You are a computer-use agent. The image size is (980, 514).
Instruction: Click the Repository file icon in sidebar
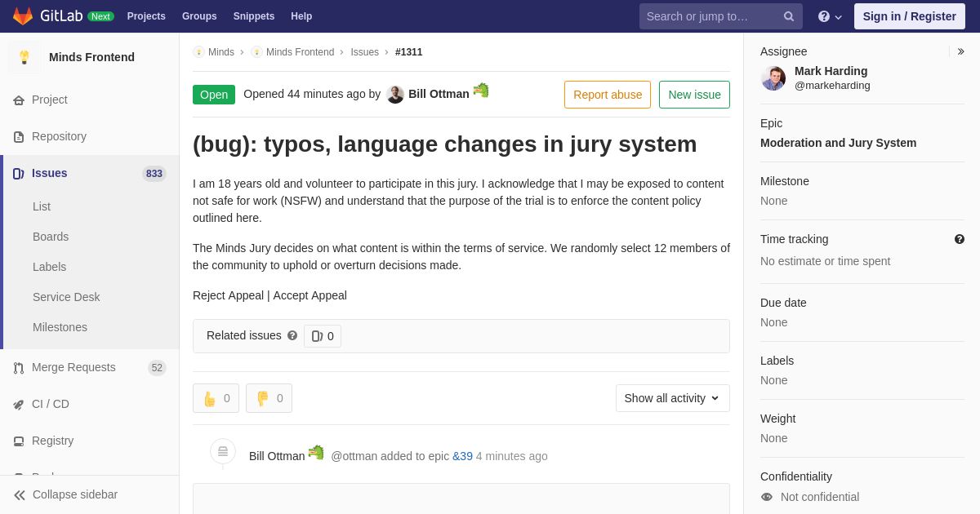point(19,136)
